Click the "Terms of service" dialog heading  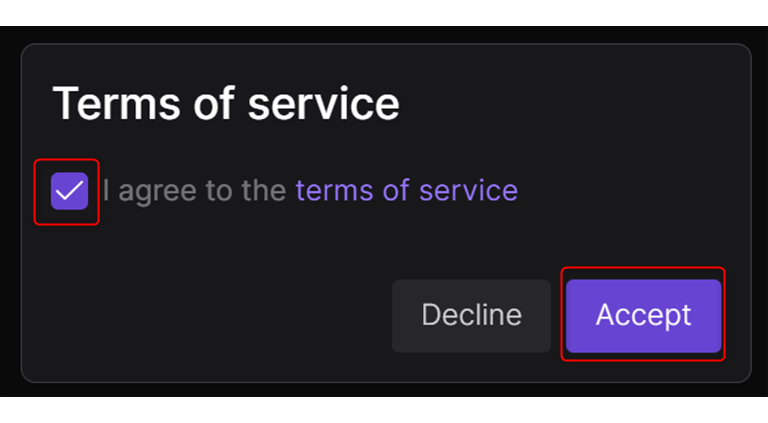pos(225,104)
